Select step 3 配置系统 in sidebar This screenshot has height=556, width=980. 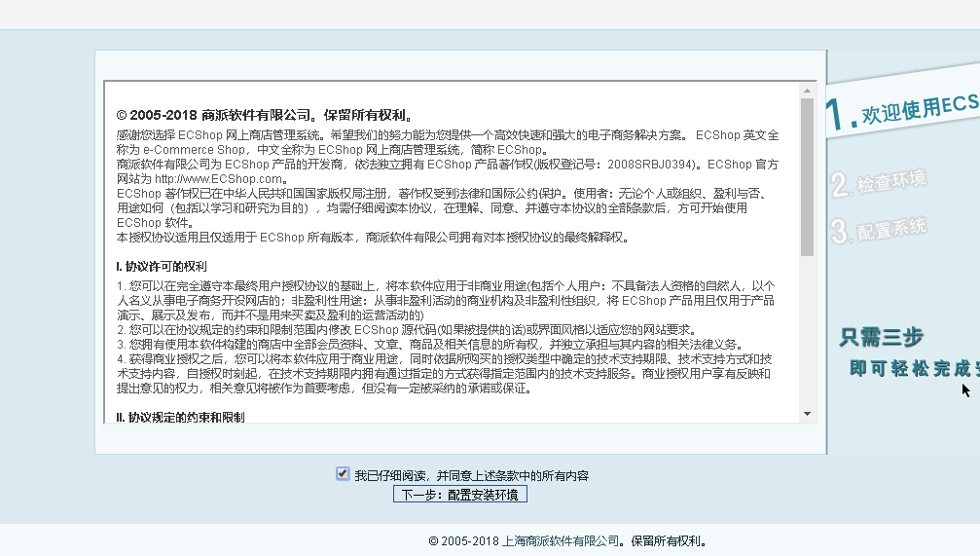(879, 230)
